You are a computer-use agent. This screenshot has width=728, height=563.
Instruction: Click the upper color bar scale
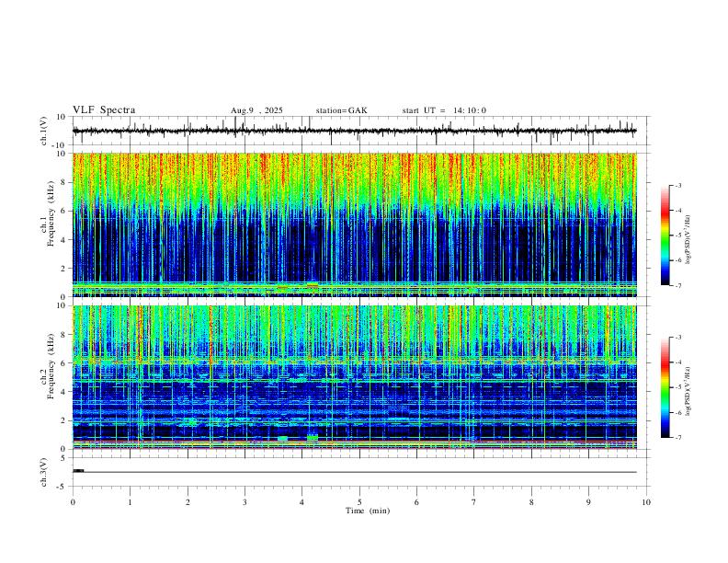tap(665, 236)
